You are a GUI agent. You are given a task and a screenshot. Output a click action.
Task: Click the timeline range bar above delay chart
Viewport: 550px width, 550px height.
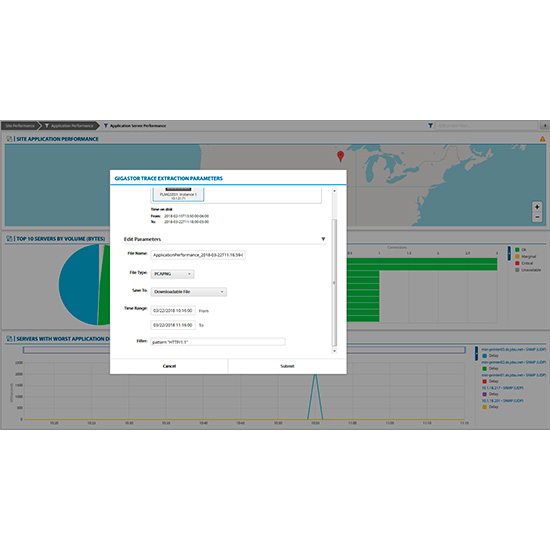(406, 350)
